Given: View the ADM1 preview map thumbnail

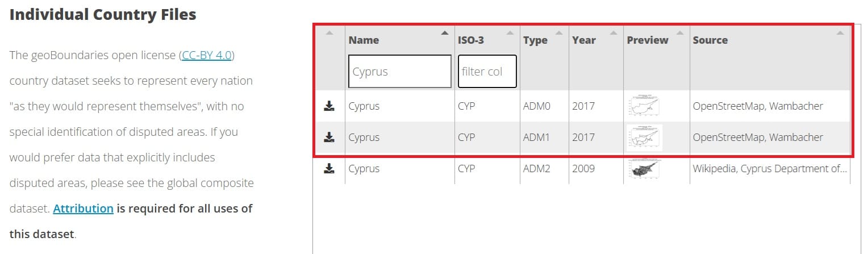Looking at the screenshot, I should click(644, 137).
